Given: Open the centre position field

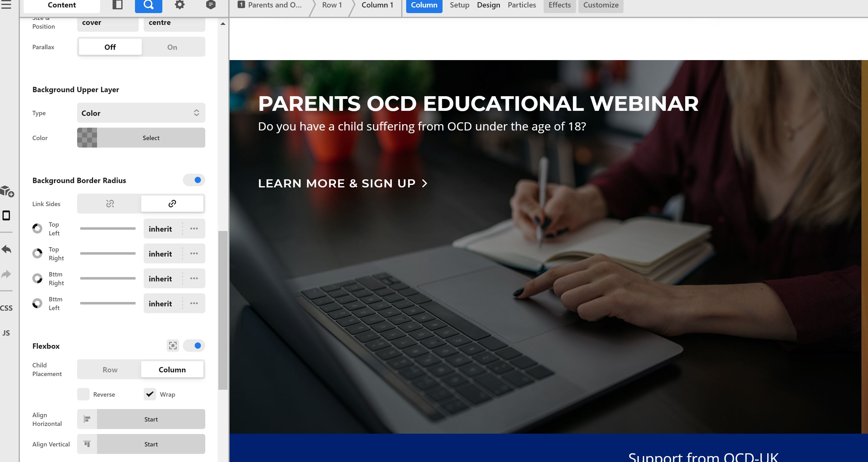Looking at the screenshot, I should pyautogui.click(x=174, y=24).
